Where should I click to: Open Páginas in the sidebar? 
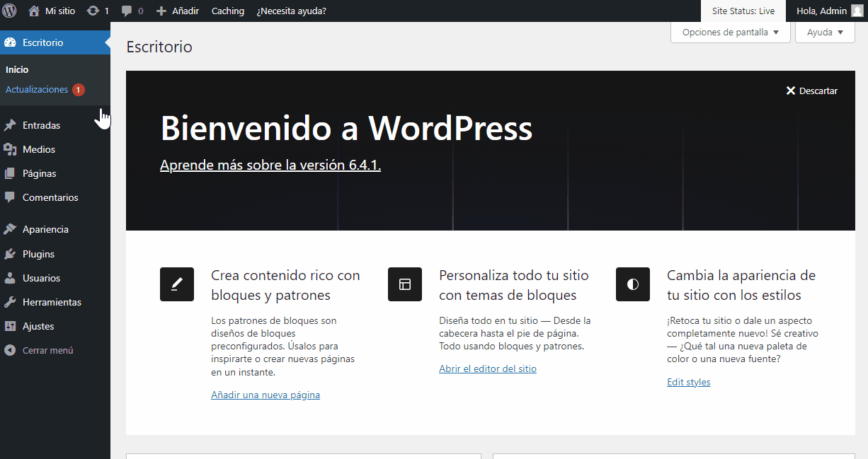click(55, 173)
